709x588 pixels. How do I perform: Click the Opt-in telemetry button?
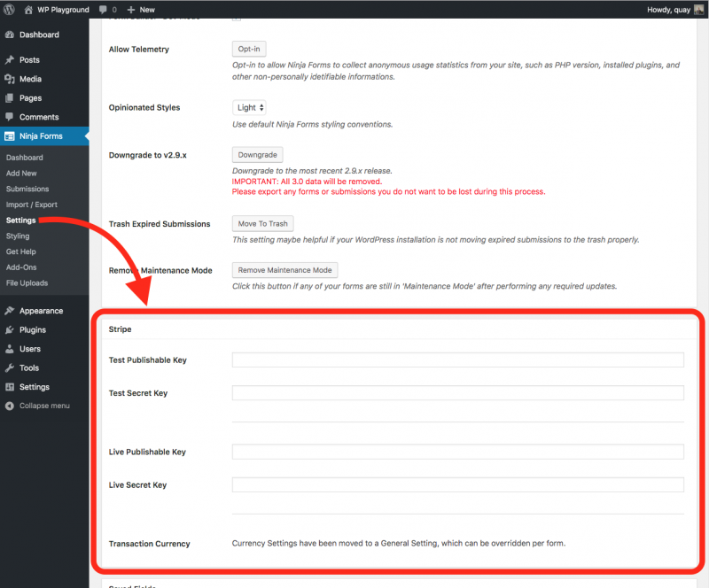tap(248, 49)
